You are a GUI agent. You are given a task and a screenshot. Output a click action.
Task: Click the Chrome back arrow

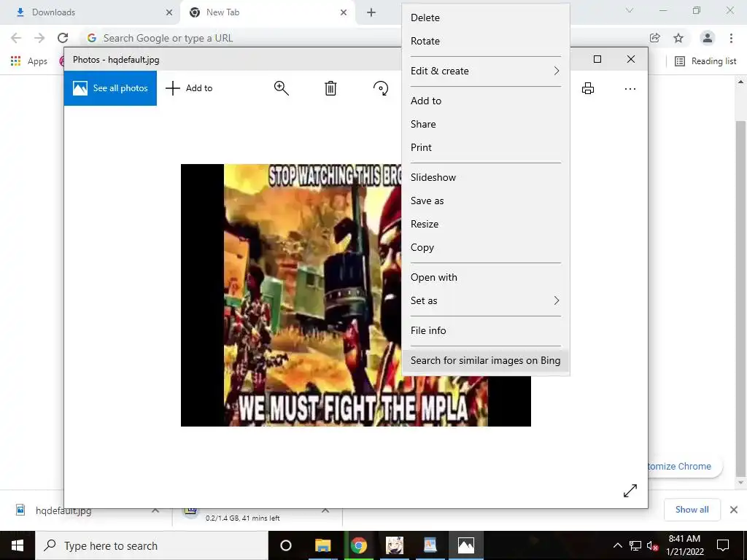pyautogui.click(x=16, y=38)
